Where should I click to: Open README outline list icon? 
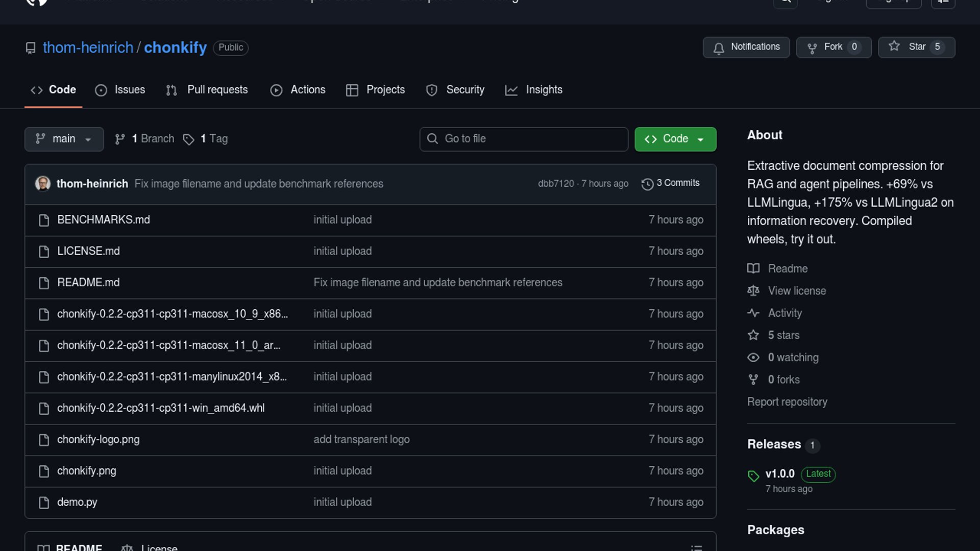coord(696,547)
